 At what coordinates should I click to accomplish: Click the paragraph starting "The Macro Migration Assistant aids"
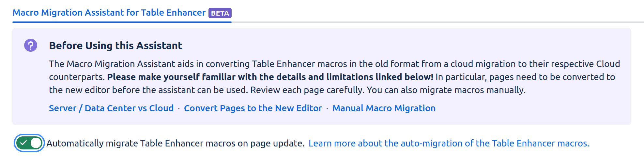228,64
